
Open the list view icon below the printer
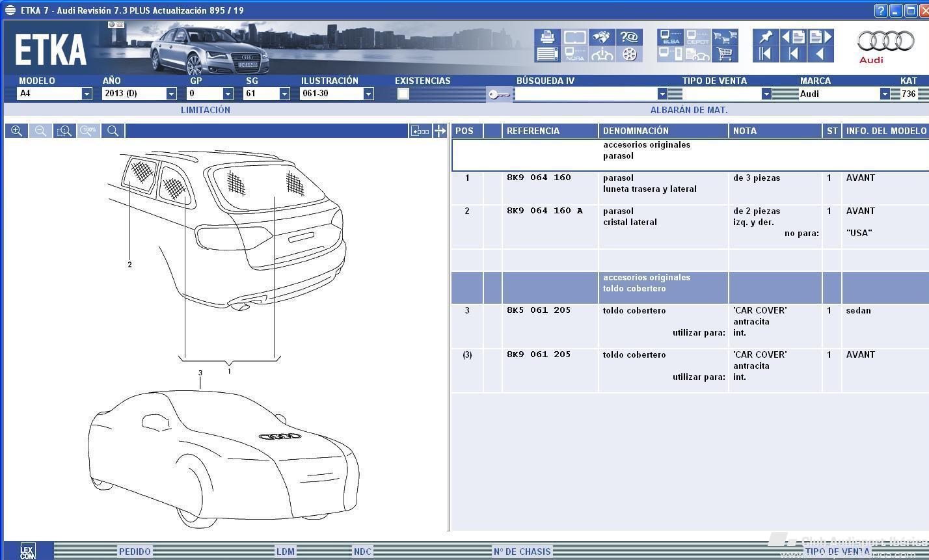[547, 54]
